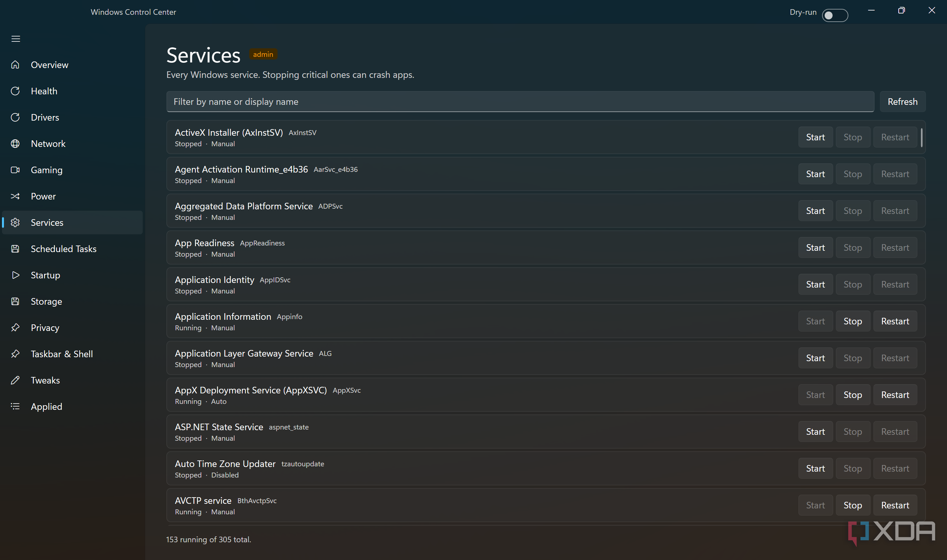Click the Gaming camera icon
Screen dimensions: 947x560
pyautogui.click(x=15, y=170)
